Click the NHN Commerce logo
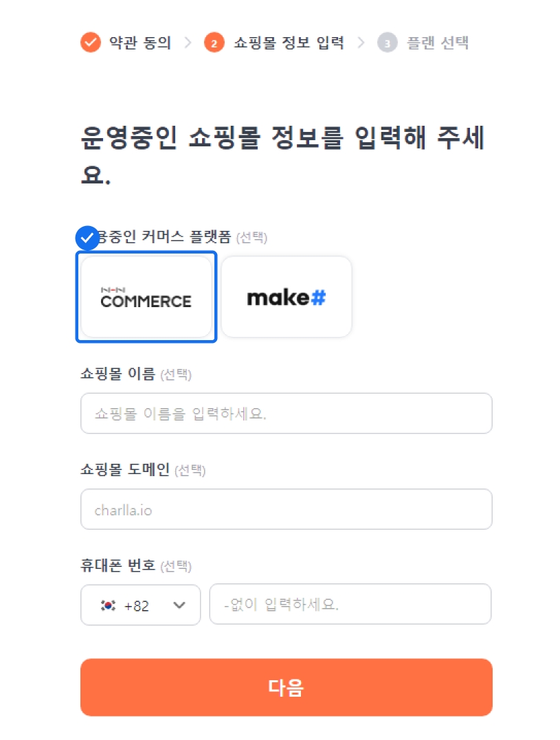 click(146, 298)
